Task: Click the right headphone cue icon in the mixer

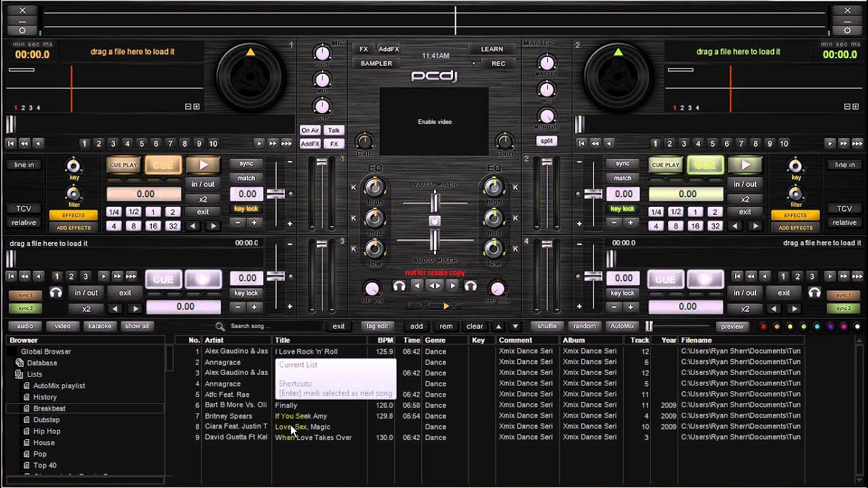Action: [470, 286]
